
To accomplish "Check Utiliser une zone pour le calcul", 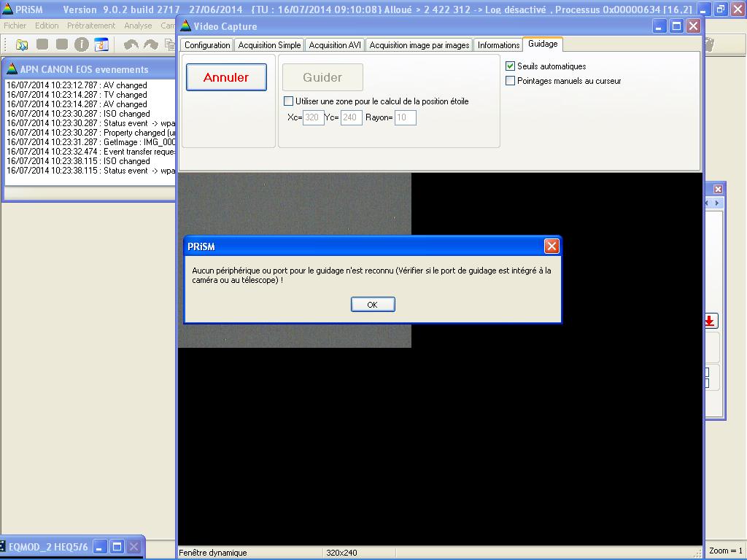I will point(289,101).
